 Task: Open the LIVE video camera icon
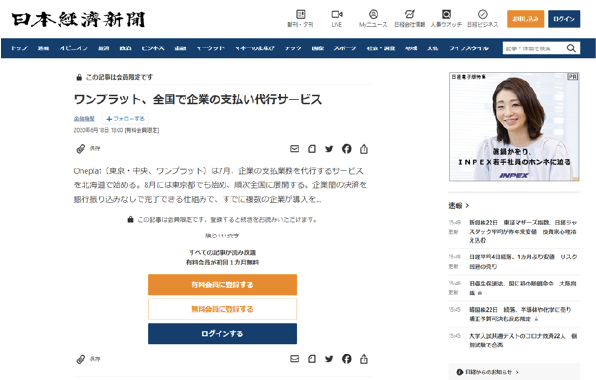coord(337,14)
